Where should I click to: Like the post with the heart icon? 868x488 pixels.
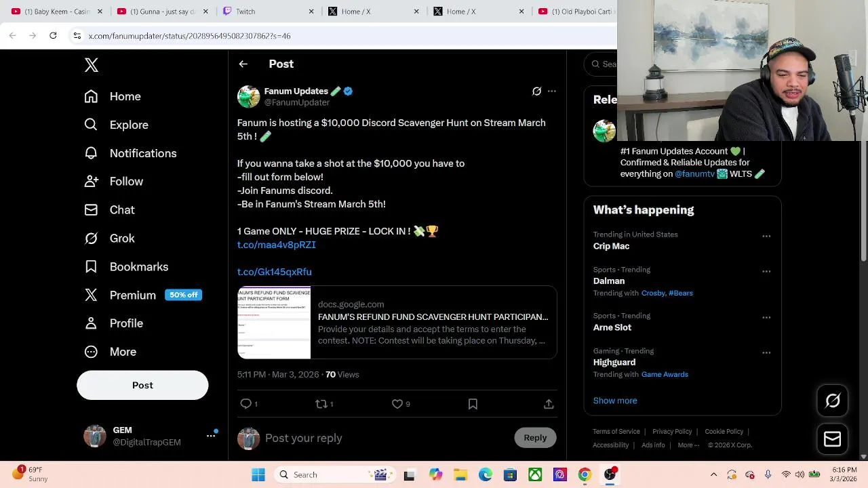(397, 404)
